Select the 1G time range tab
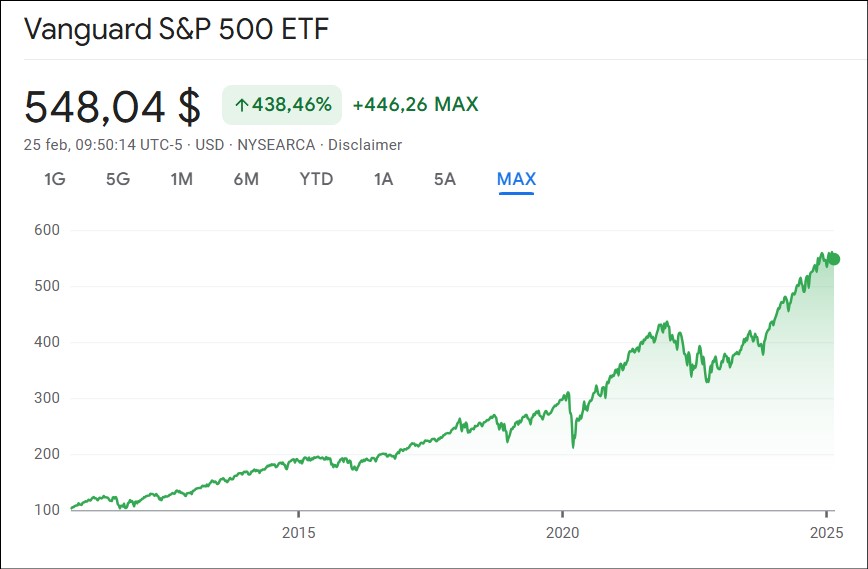Image resolution: width=868 pixels, height=569 pixels. (55, 179)
